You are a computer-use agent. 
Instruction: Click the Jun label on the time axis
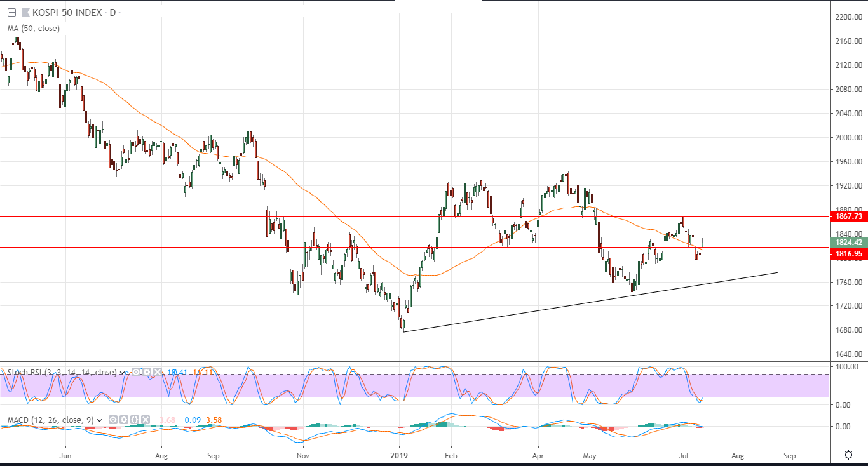[65, 455]
